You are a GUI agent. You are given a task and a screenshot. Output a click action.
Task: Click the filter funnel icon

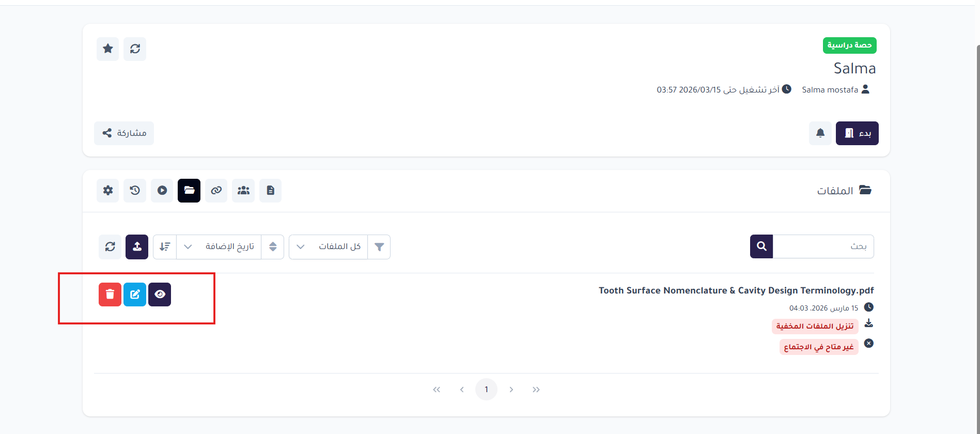click(x=379, y=246)
